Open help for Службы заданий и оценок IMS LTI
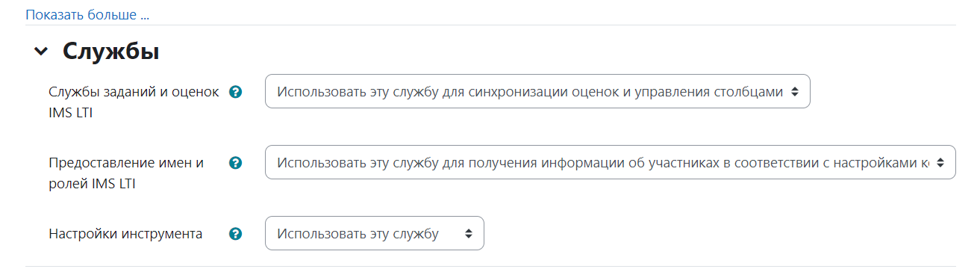 point(236,92)
